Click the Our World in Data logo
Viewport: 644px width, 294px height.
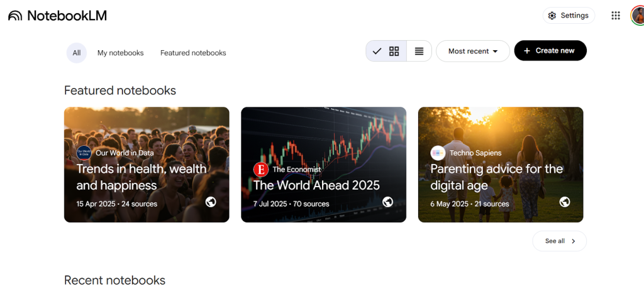click(84, 153)
